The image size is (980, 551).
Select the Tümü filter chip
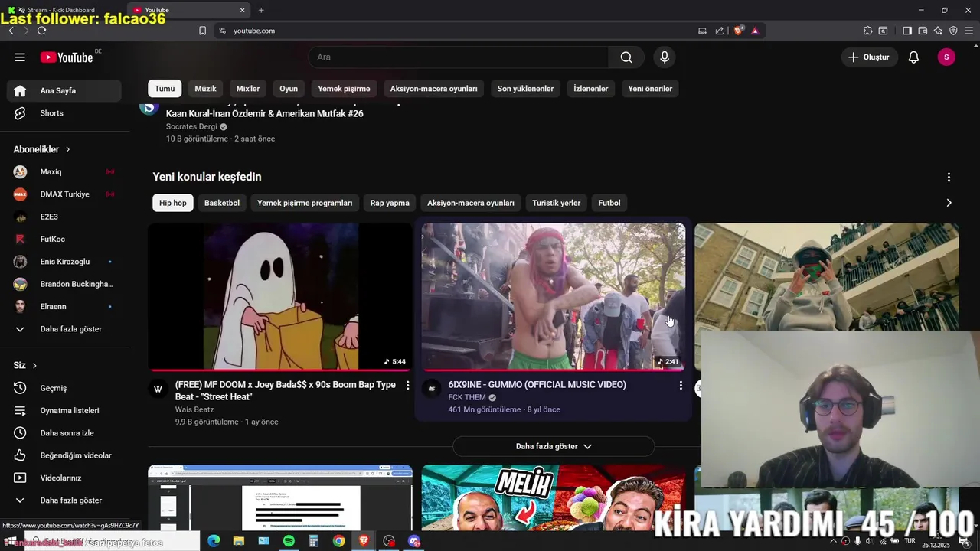click(x=165, y=89)
